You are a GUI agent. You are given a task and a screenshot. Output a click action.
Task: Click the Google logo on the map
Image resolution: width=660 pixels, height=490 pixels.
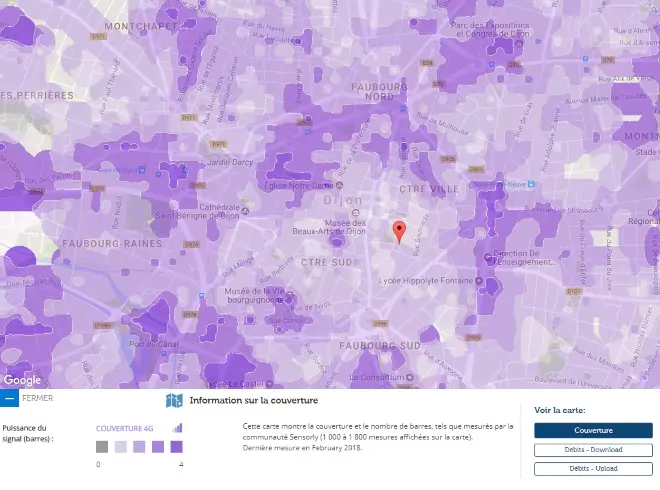(x=22, y=380)
